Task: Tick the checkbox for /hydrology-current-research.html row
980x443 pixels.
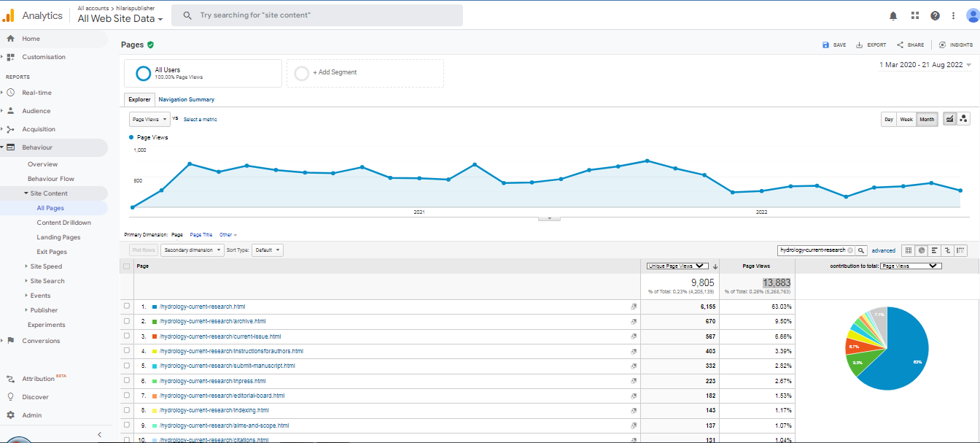Action: pyautogui.click(x=127, y=307)
